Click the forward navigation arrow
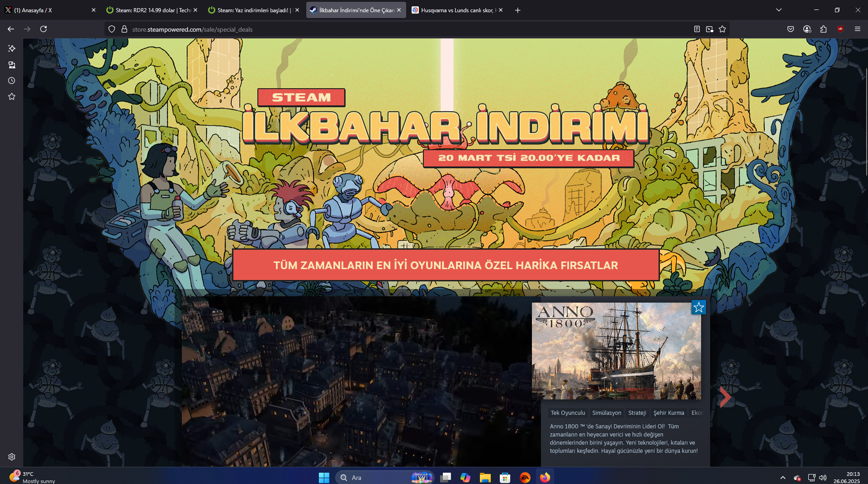This screenshot has height=484, width=868. [27, 29]
